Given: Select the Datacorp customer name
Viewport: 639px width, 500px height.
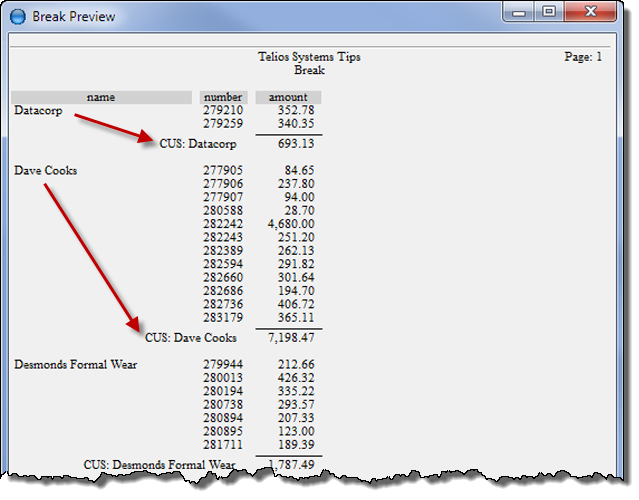Looking at the screenshot, I should (x=38, y=111).
